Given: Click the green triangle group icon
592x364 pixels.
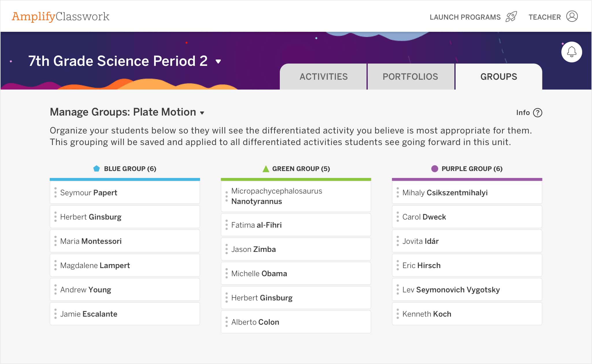Looking at the screenshot, I should (266, 168).
